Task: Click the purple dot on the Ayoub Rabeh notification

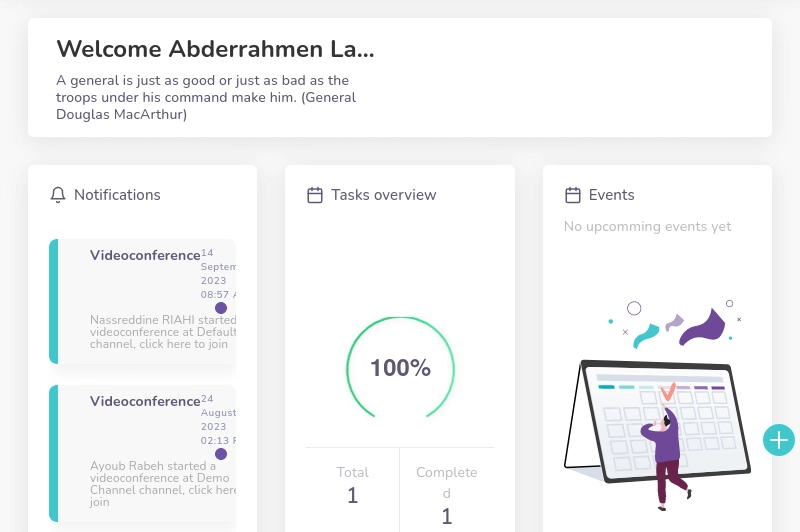Action: [x=221, y=454]
